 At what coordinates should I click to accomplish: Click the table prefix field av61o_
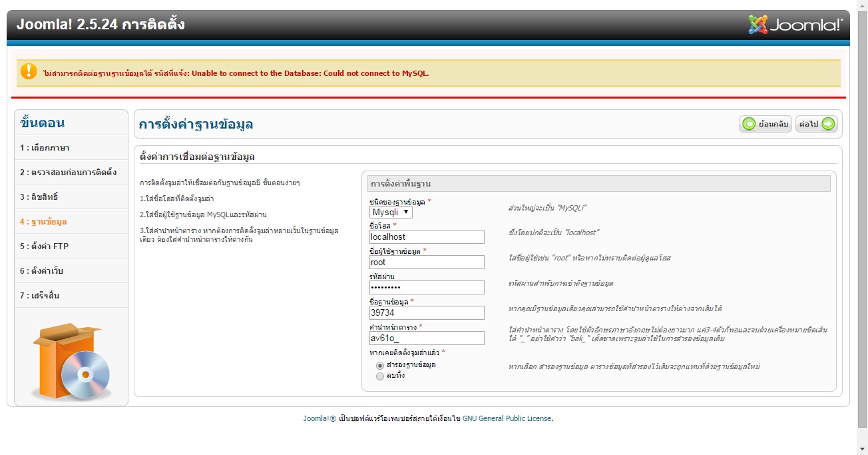427,338
